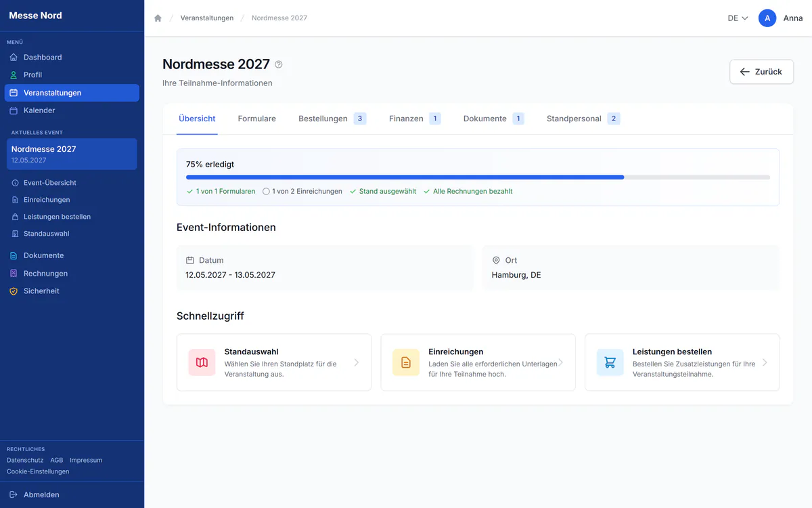Viewport: 812px width, 508px height.
Task: Go to Dashboard in sidebar menu
Action: 72,58
